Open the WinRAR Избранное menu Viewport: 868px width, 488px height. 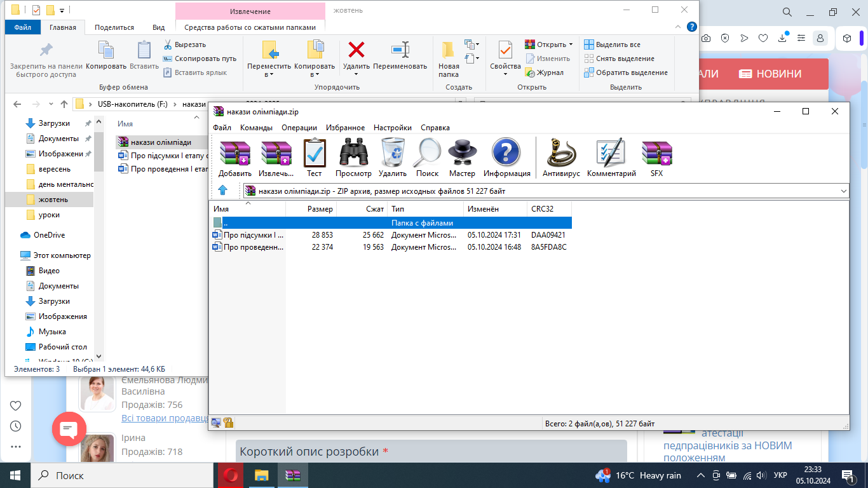[346, 128]
